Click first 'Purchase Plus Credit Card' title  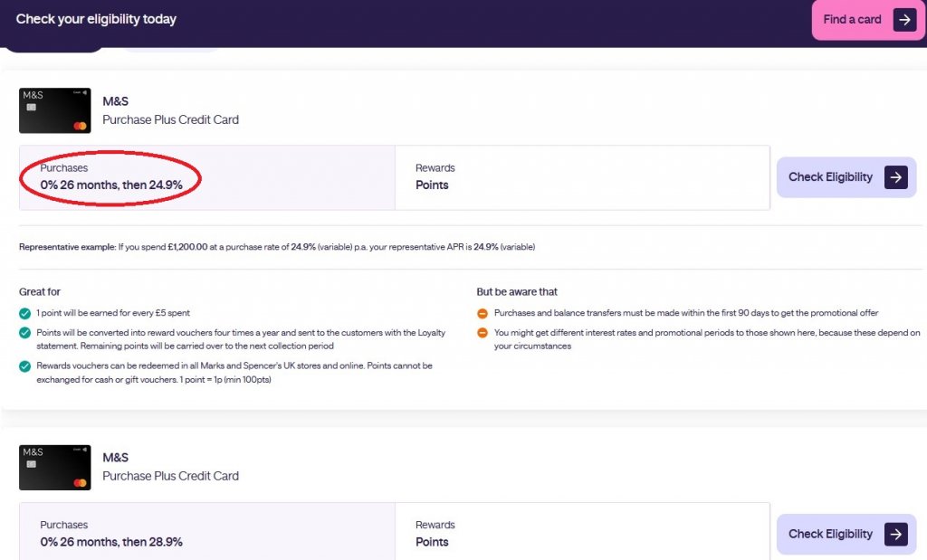tap(171, 120)
